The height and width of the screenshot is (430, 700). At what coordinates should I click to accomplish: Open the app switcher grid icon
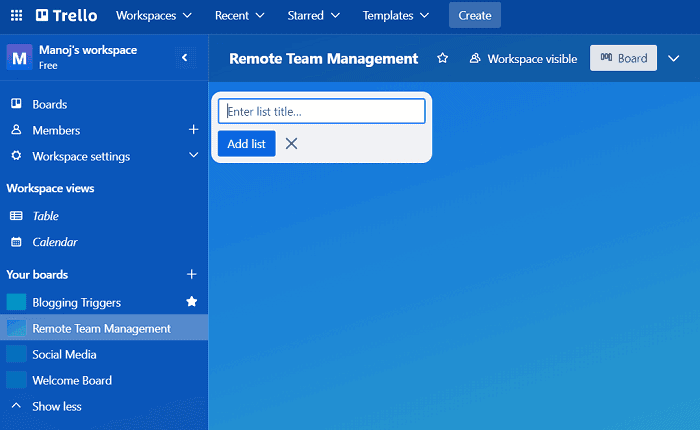pos(17,16)
